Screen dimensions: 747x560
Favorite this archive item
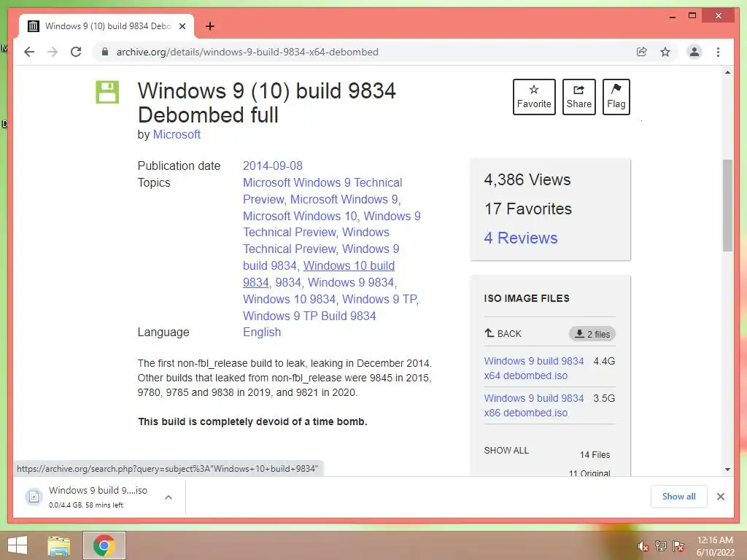tap(534, 97)
